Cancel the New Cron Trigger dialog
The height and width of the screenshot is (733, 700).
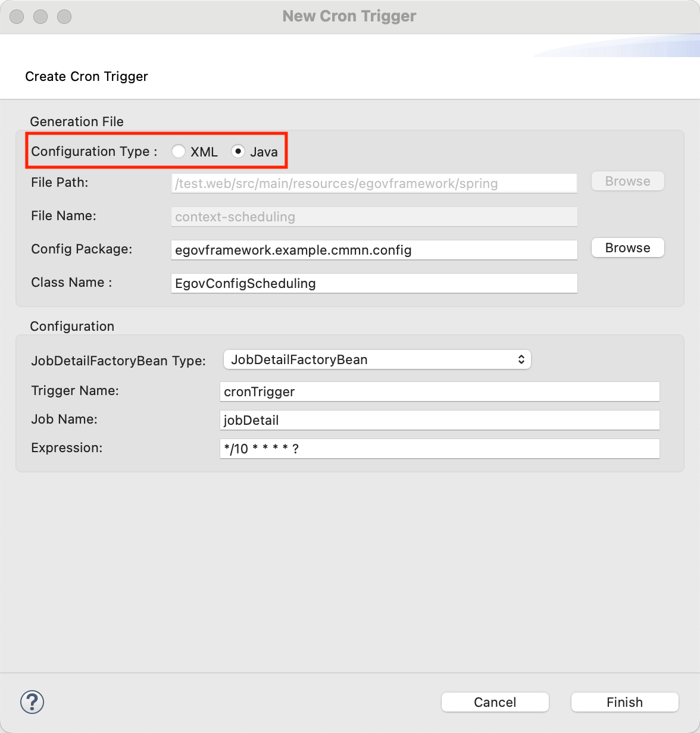click(x=495, y=702)
